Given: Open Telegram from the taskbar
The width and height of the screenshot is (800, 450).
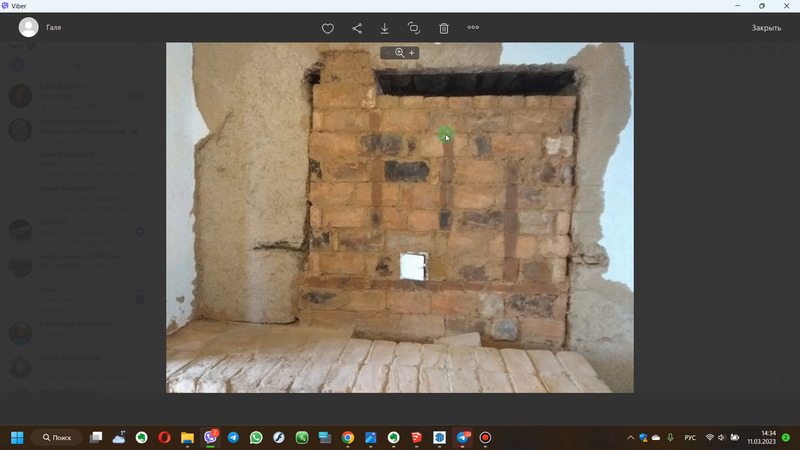Looking at the screenshot, I should coord(233,437).
